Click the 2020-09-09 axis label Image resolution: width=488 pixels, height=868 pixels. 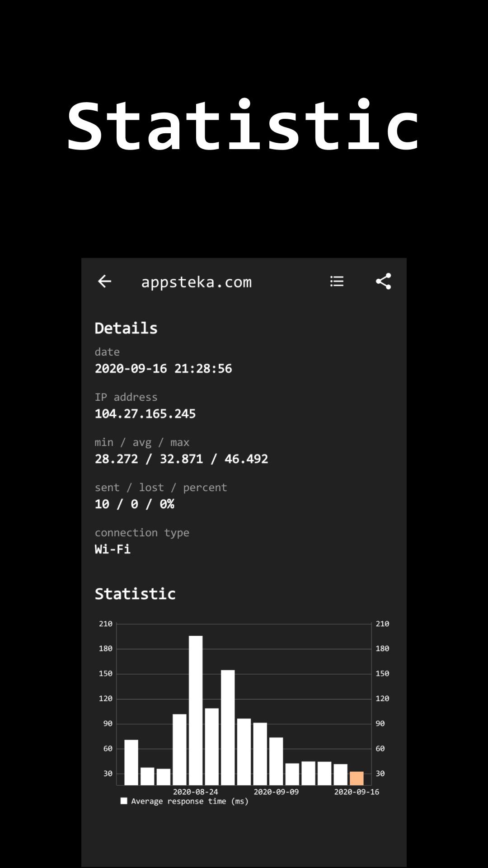[276, 792]
